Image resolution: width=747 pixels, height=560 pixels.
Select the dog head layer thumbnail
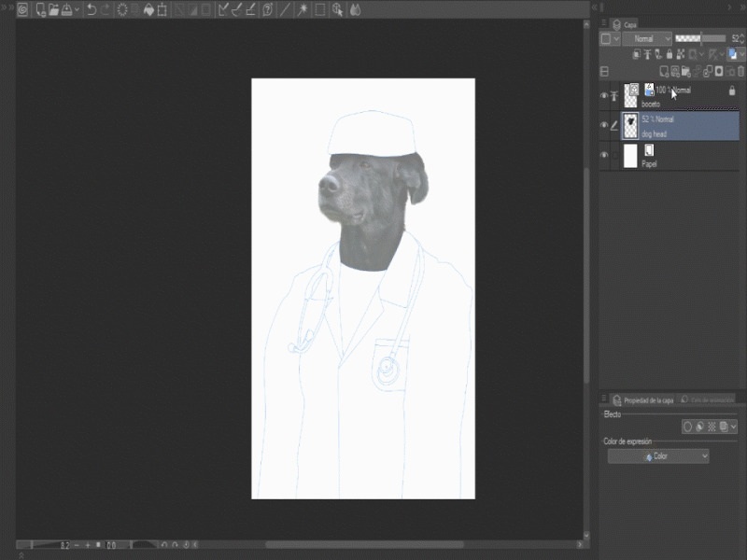630,126
